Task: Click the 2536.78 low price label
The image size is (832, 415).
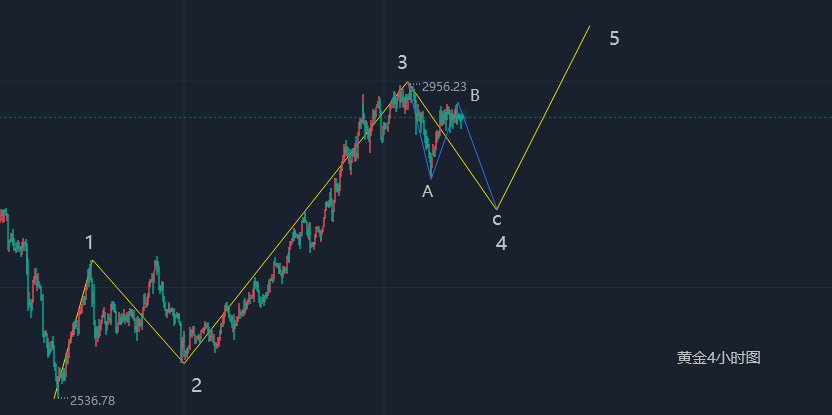Action: pyautogui.click(x=92, y=401)
